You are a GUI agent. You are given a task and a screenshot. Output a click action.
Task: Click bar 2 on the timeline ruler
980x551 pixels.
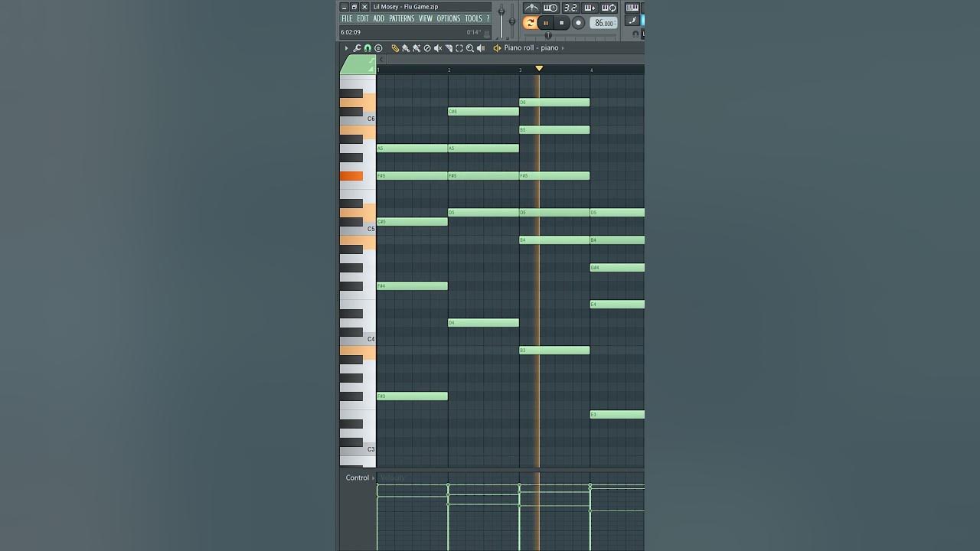[x=449, y=70]
